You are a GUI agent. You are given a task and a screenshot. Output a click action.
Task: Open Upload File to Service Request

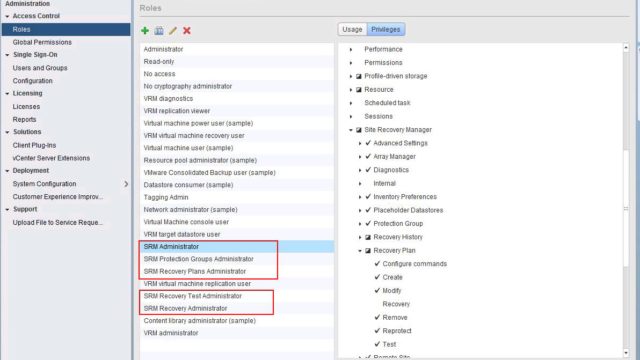[x=58, y=222]
